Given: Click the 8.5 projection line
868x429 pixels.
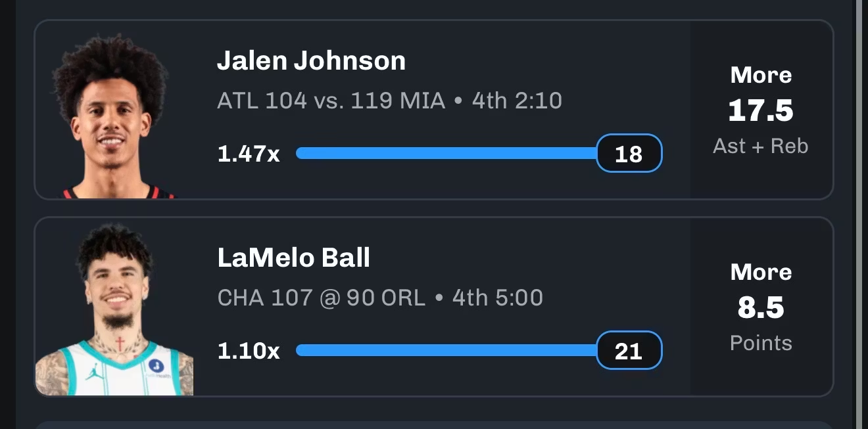Looking at the screenshot, I should pos(761,307).
